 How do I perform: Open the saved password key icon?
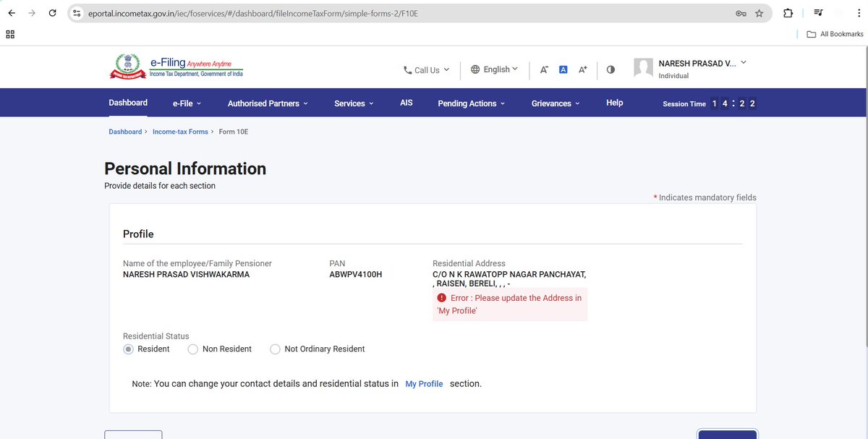741,13
